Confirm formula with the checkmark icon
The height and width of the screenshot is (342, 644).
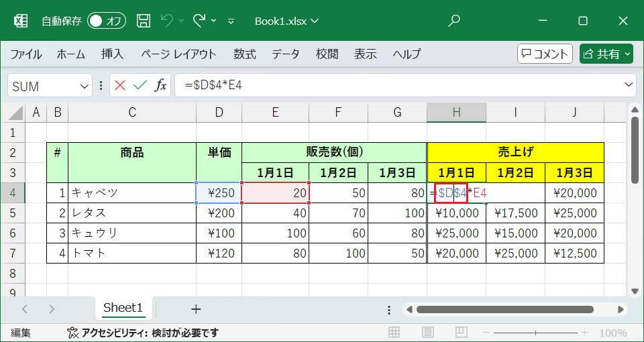click(140, 85)
